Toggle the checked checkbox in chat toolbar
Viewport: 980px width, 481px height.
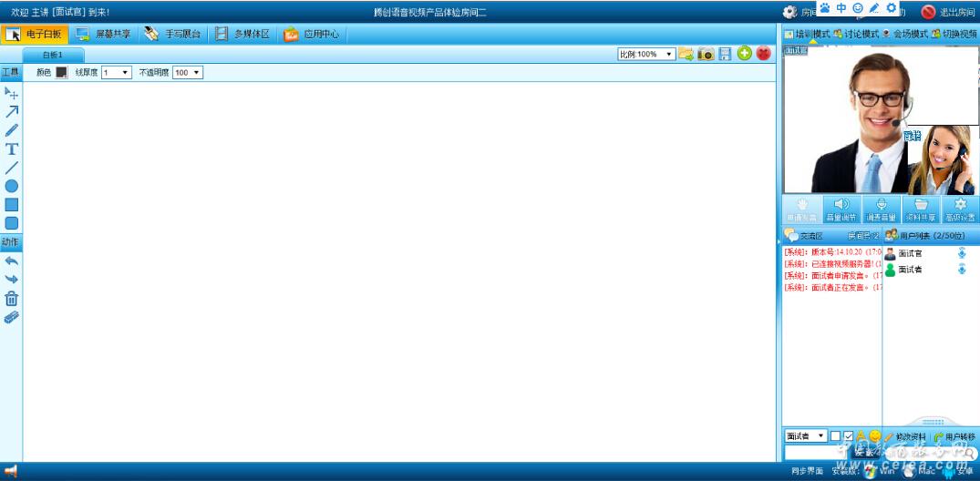coord(849,436)
